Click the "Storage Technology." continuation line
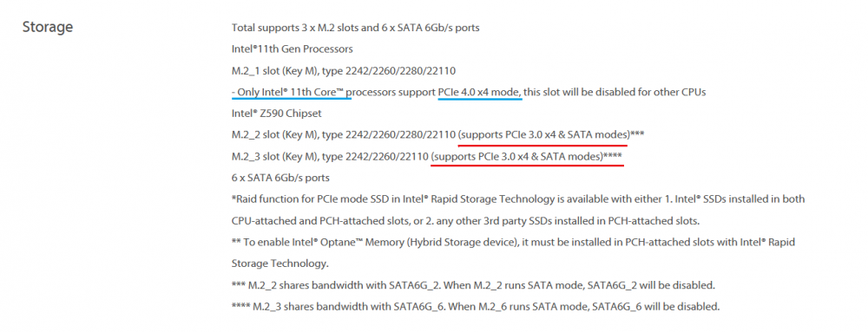 pos(280,264)
